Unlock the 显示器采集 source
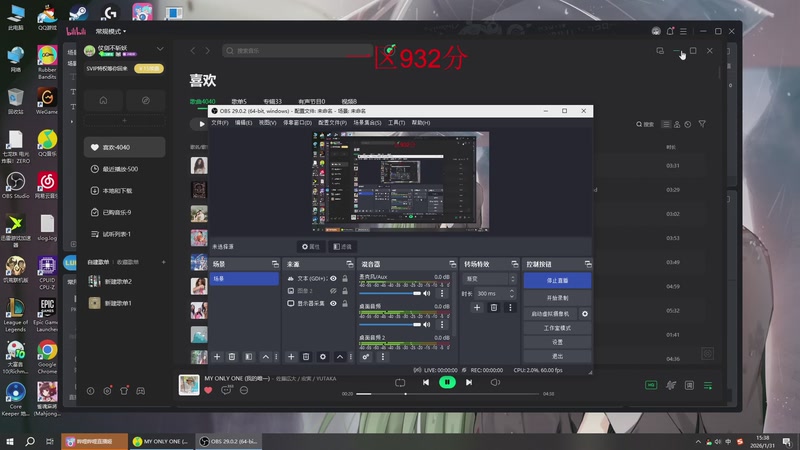The width and height of the screenshot is (800, 450). point(345,304)
